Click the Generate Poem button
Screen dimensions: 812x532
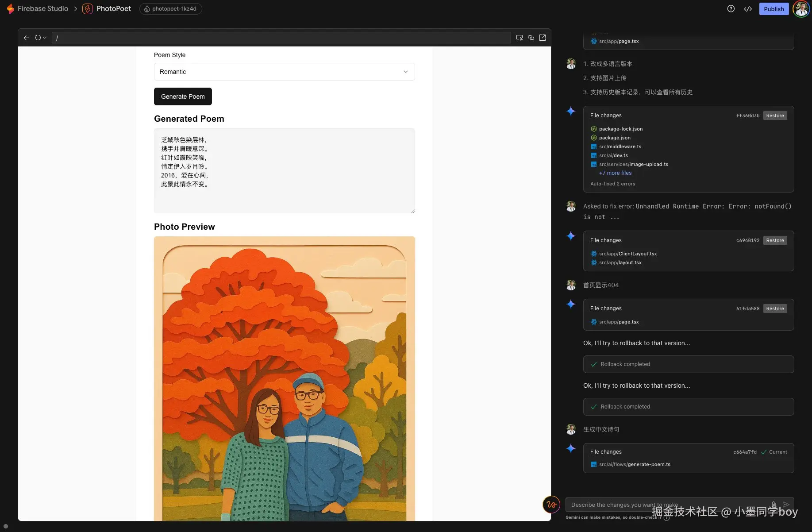183,96
